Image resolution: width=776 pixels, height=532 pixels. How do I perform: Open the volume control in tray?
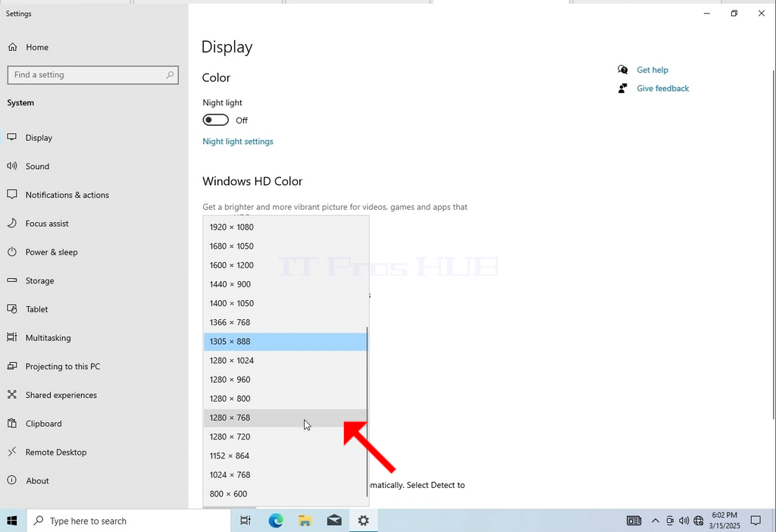pos(684,521)
